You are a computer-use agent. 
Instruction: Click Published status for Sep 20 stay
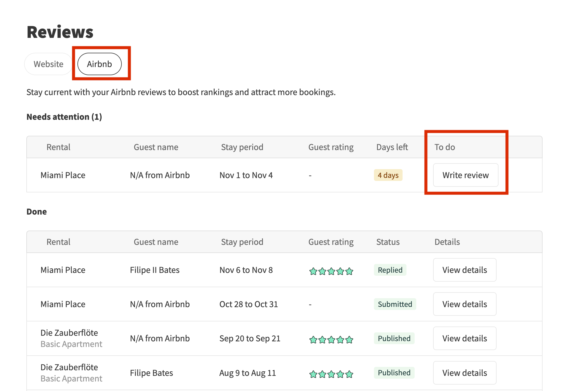click(394, 338)
